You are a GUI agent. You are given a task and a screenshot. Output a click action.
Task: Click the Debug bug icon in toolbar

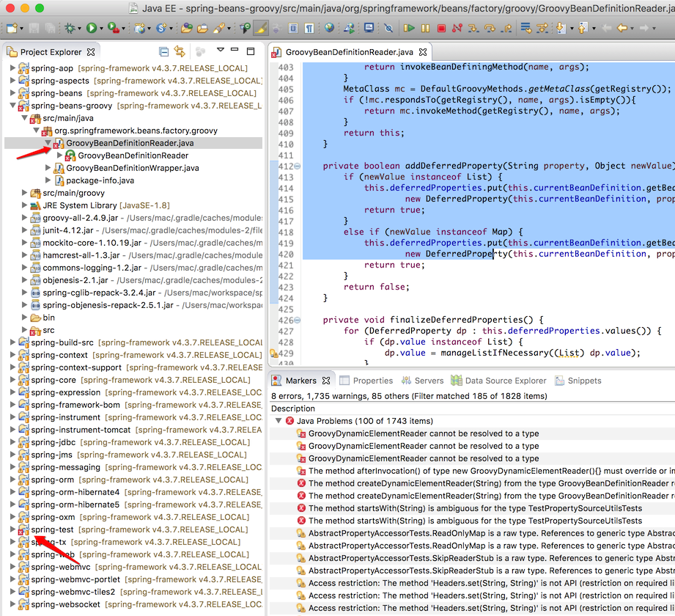[71, 28]
